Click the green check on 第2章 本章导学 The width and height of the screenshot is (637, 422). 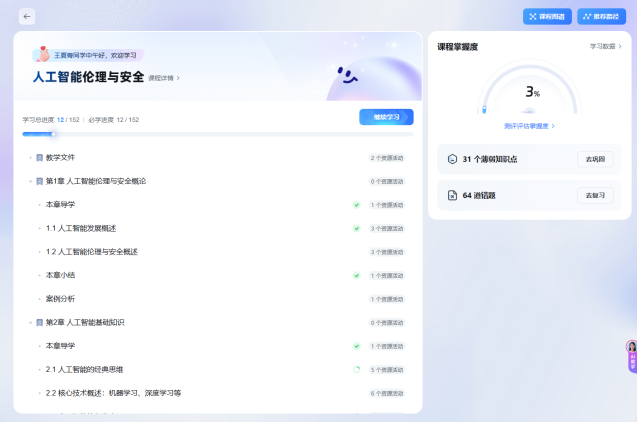tap(357, 346)
